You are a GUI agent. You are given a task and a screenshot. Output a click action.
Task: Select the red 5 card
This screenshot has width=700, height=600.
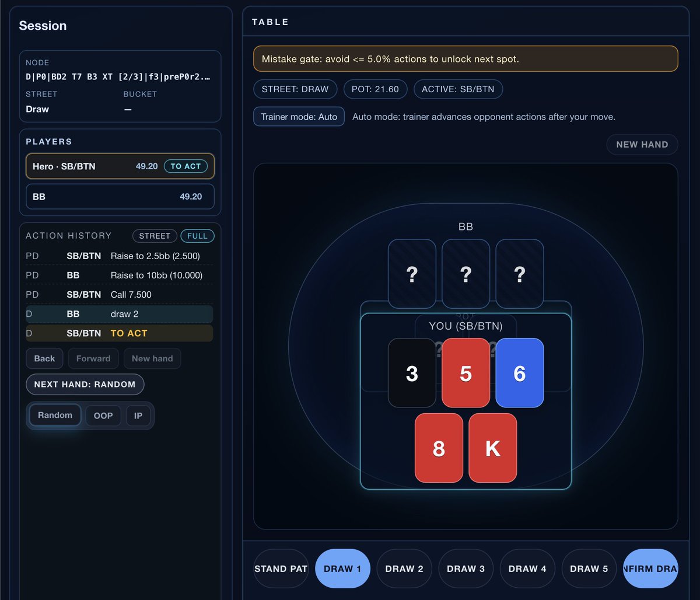click(x=466, y=373)
